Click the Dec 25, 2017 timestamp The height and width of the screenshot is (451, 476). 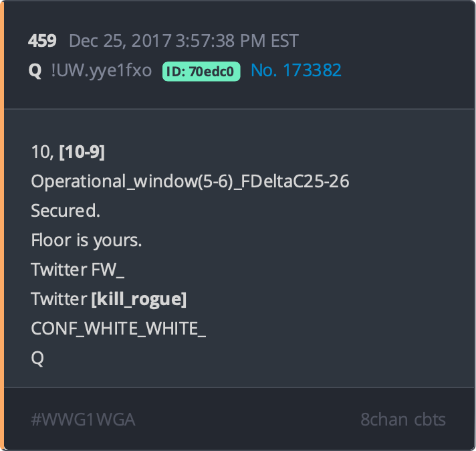tap(120, 41)
